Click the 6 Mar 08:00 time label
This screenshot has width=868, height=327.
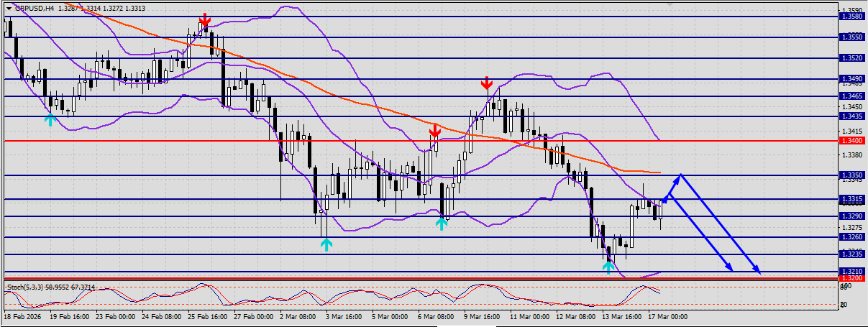click(437, 316)
